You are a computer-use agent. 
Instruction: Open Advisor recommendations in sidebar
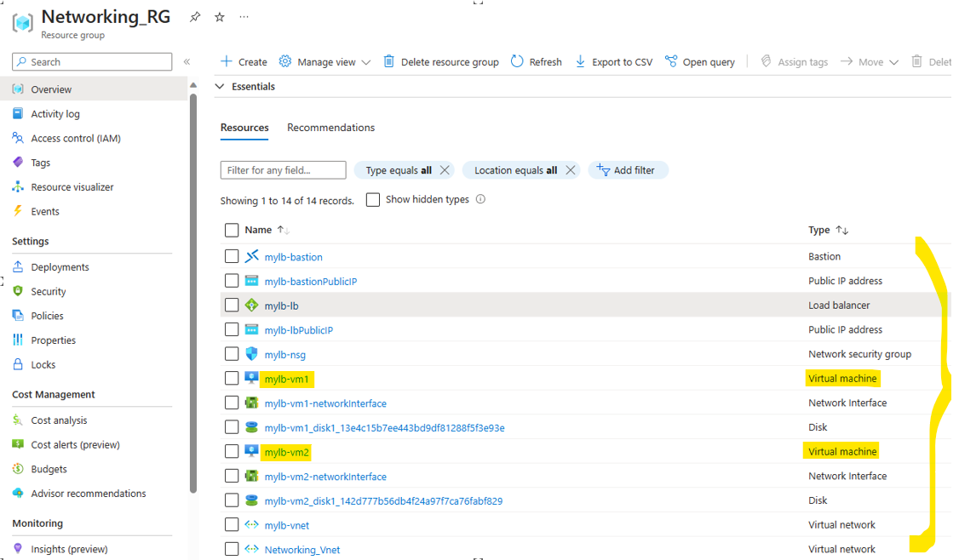click(88, 494)
